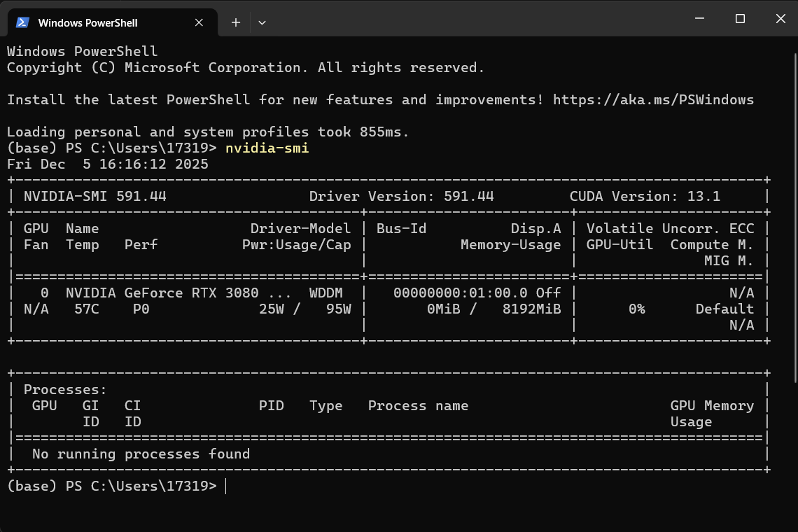Viewport: 798px width, 532px height.
Task: Click the CUDA Version: 13.1 text
Action: click(x=645, y=197)
